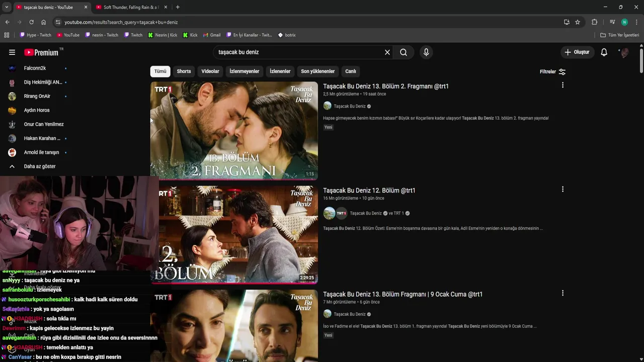The height and width of the screenshot is (362, 644).
Task: Select the Son yüklenenler filter chip
Action: [317, 71]
